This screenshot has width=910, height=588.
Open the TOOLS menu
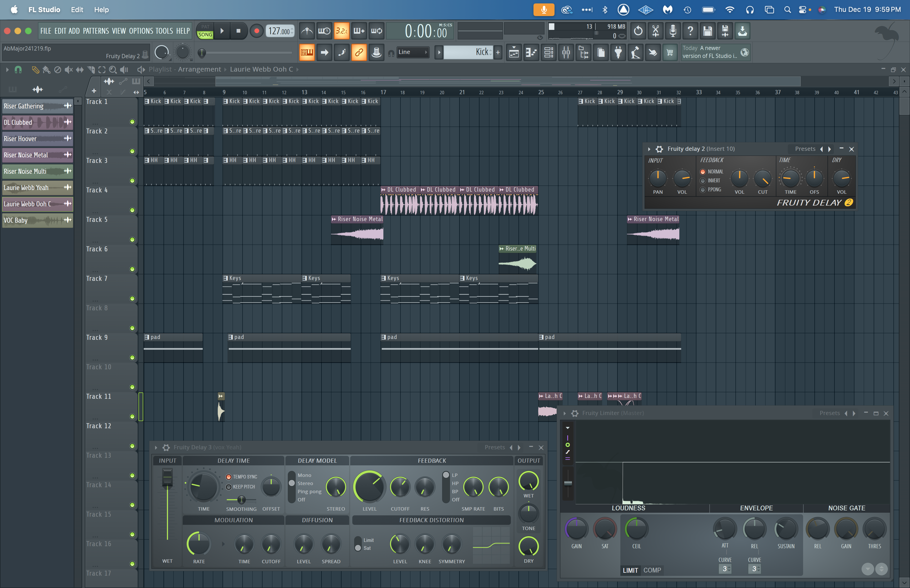pyautogui.click(x=164, y=31)
